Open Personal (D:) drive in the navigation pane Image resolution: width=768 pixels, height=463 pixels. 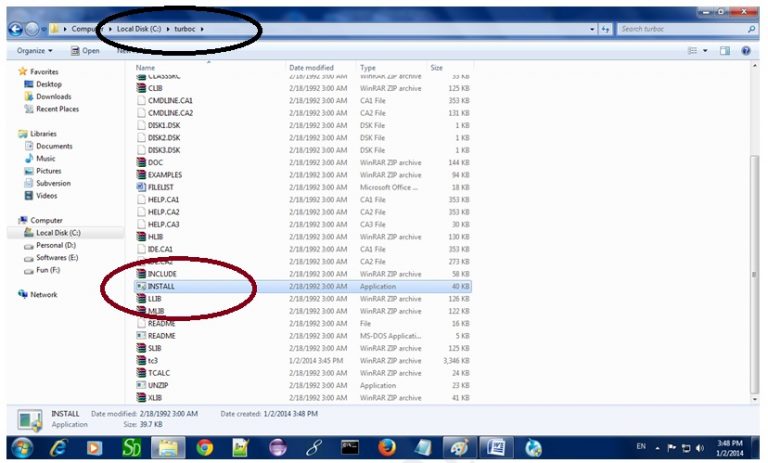click(56, 245)
